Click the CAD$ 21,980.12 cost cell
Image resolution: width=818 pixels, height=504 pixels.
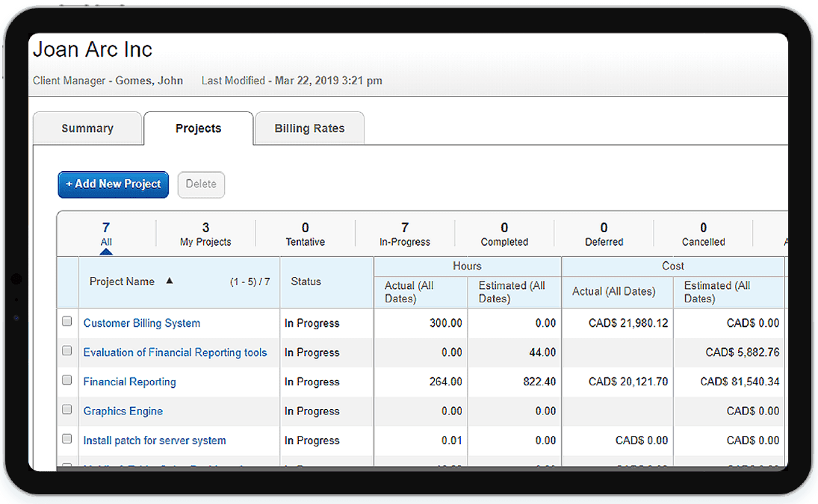[628, 323]
